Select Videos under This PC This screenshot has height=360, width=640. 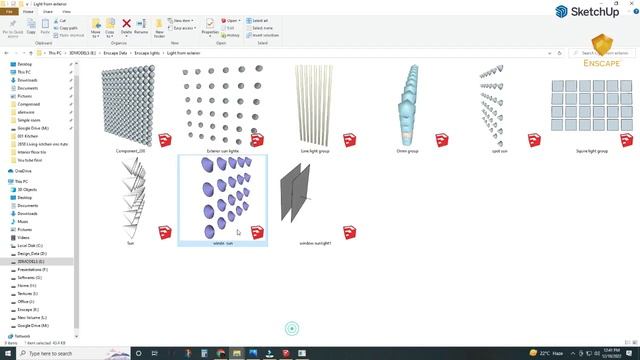pyautogui.click(x=23, y=237)
